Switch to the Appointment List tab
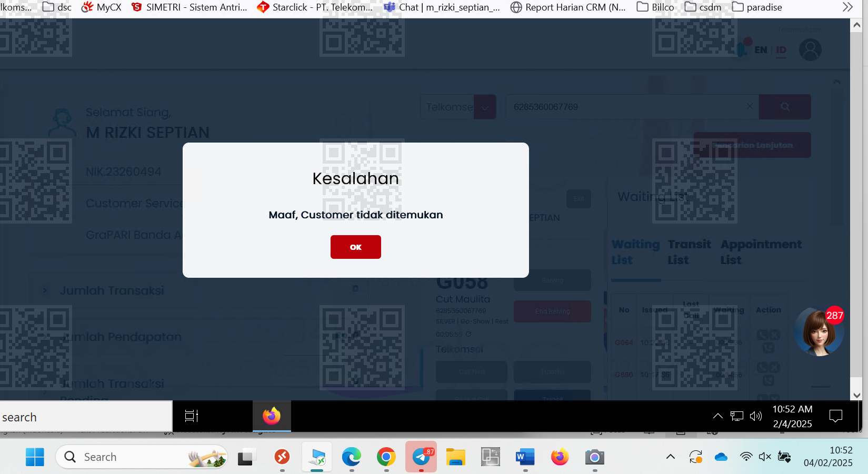 tap(761, 252)
